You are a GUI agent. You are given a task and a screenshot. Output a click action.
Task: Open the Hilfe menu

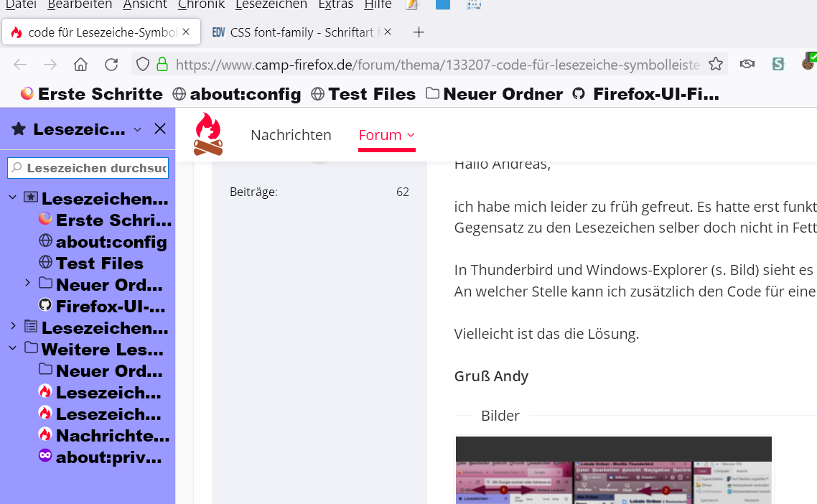(378, 5)
